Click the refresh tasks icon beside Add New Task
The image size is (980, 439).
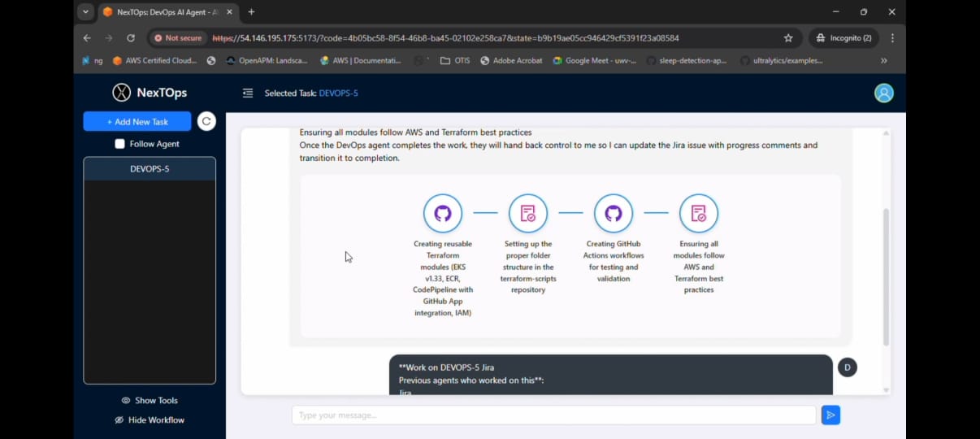coord(206,121)
